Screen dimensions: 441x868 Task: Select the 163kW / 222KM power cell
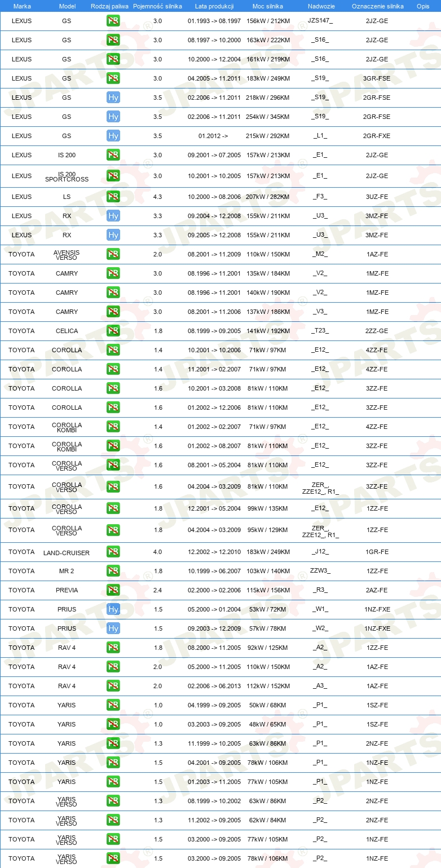[x=268, y=40]
